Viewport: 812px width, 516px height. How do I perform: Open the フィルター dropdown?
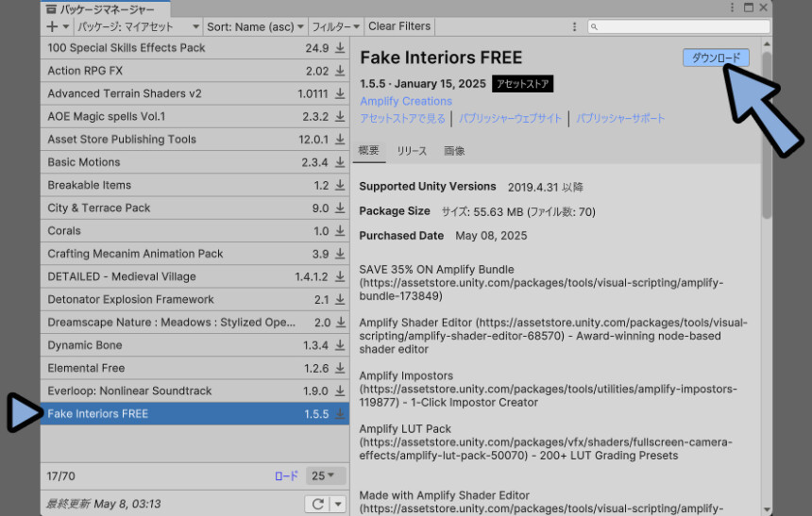coord(335,26)
